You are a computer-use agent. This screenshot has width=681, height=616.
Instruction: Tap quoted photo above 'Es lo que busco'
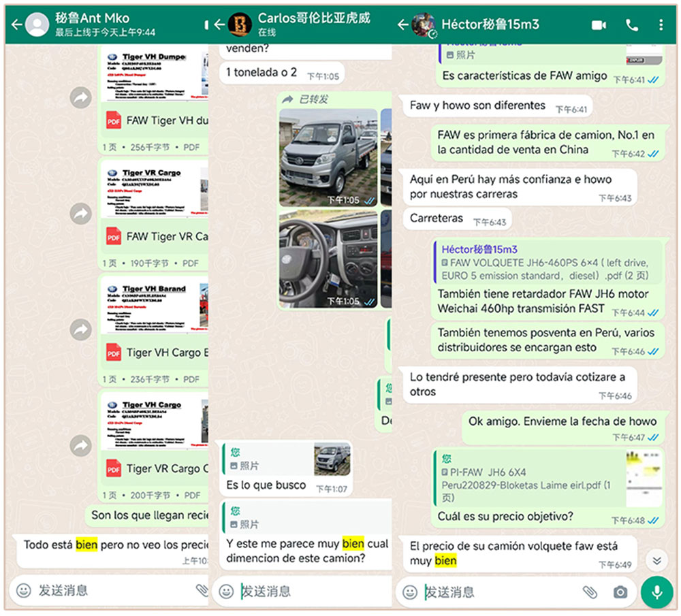(x=286, y=459)
